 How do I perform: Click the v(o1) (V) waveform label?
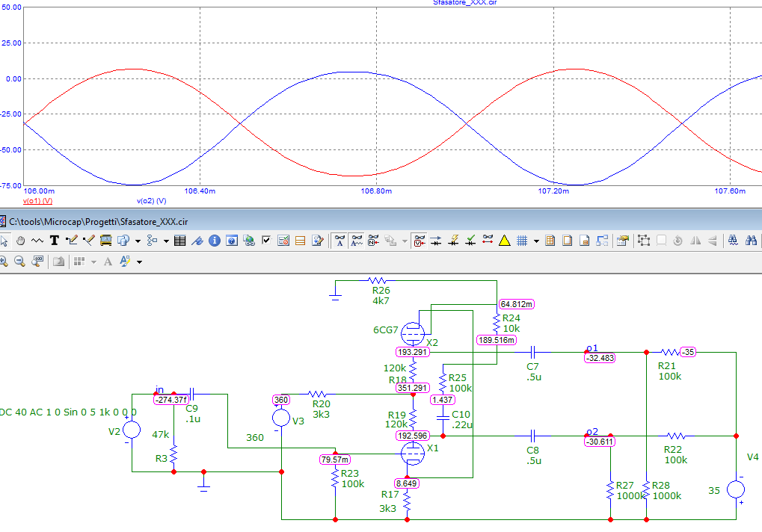[37, 202]
